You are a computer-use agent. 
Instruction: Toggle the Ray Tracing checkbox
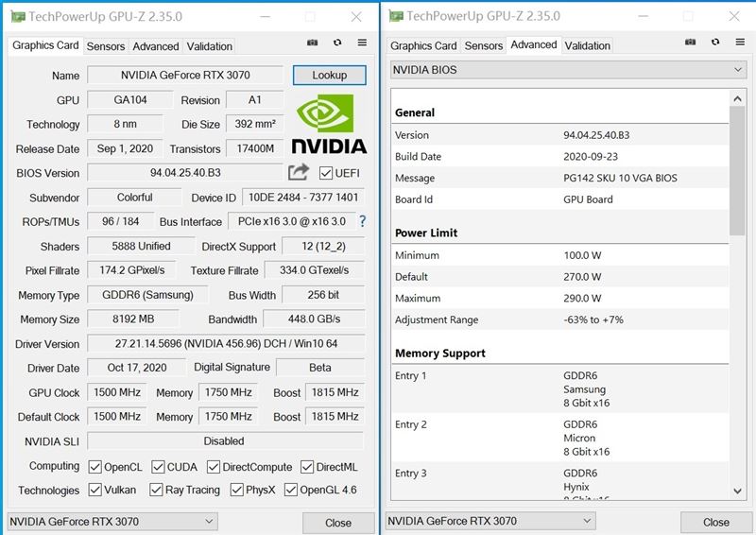pyautogui.click(x=156, y=490)
